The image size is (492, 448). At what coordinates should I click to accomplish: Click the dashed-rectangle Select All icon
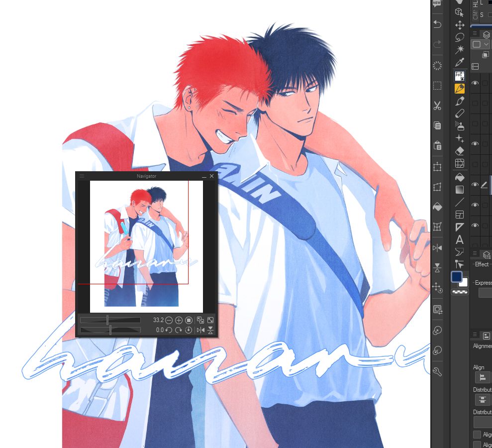click(x=437, y=86)
